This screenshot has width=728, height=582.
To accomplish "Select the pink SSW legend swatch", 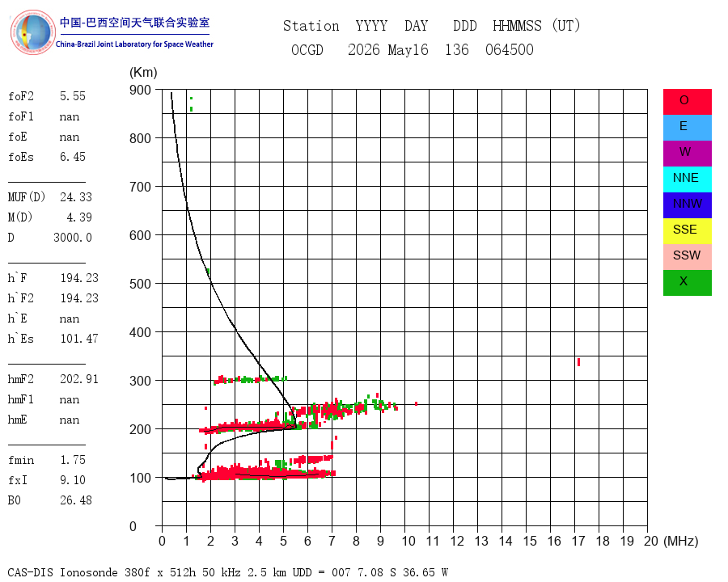I will pyautogui.click(x=687, y=257).
